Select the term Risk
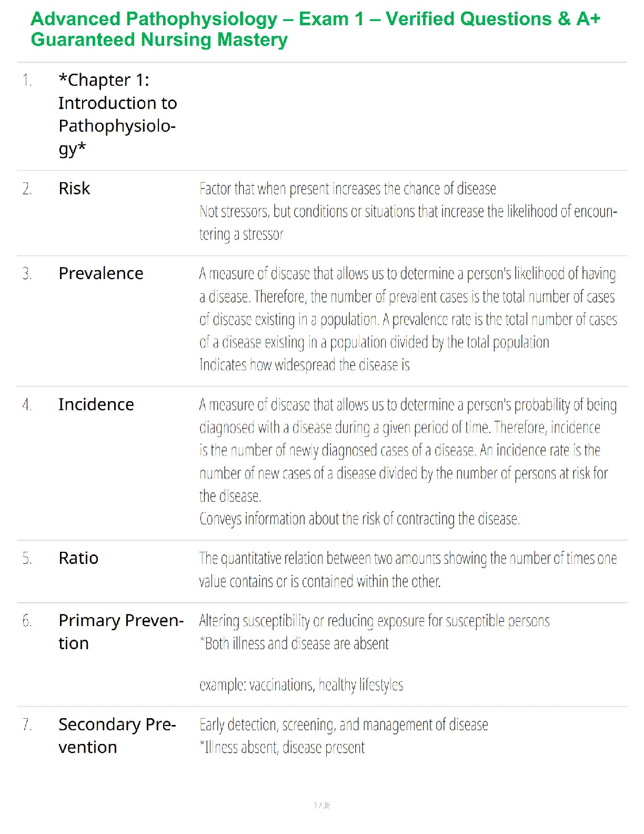Screen dimensions: 644x834 [x=74, y=188]
